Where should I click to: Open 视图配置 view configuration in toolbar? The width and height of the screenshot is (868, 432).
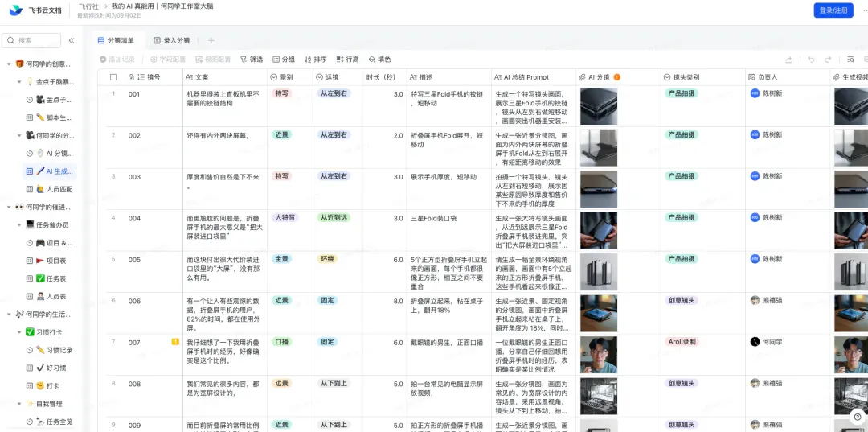pyautogui.click(x=213, y=60)
